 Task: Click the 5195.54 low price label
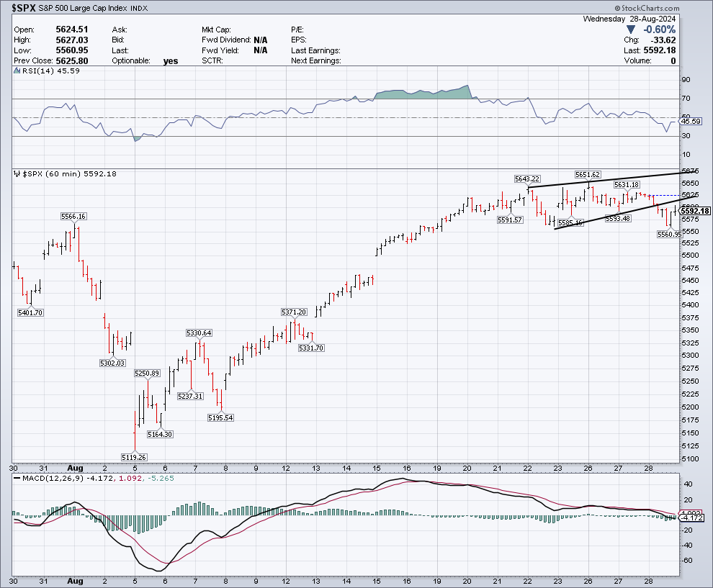click(x=220, y=417)
